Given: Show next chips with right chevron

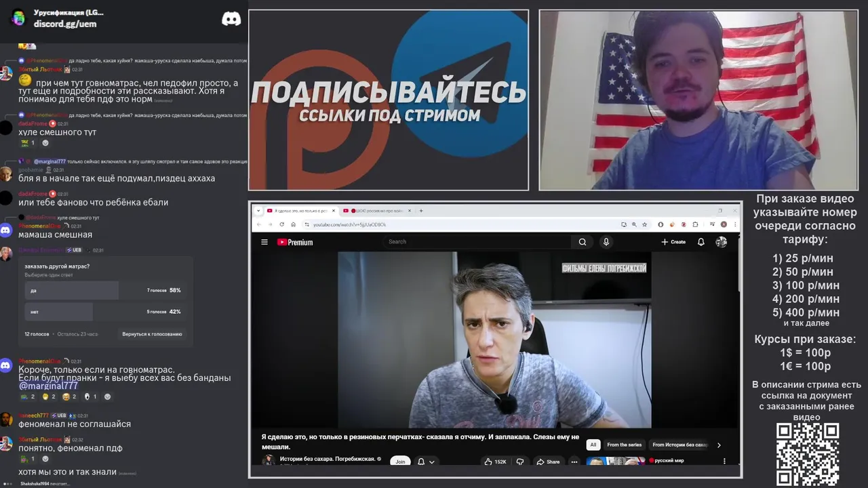Looking at the screenshot, I should pos(719,445).
